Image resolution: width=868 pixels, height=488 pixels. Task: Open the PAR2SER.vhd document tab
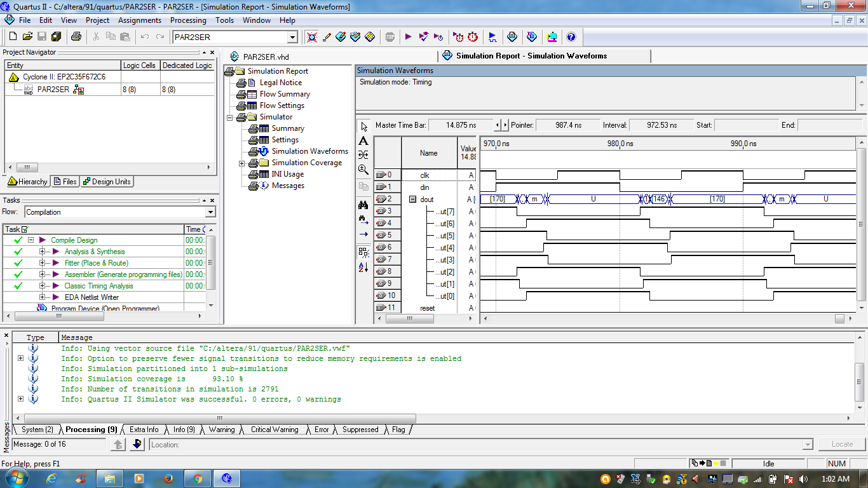click(x=266, y=57)
